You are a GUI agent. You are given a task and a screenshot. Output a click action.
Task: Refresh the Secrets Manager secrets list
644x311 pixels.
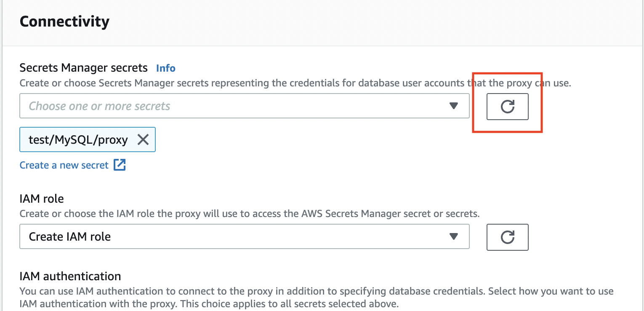click(x=507, y=107)
